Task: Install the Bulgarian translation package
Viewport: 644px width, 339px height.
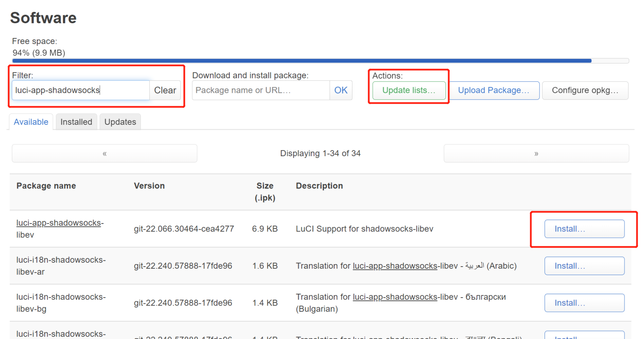Action: (584, 303)
